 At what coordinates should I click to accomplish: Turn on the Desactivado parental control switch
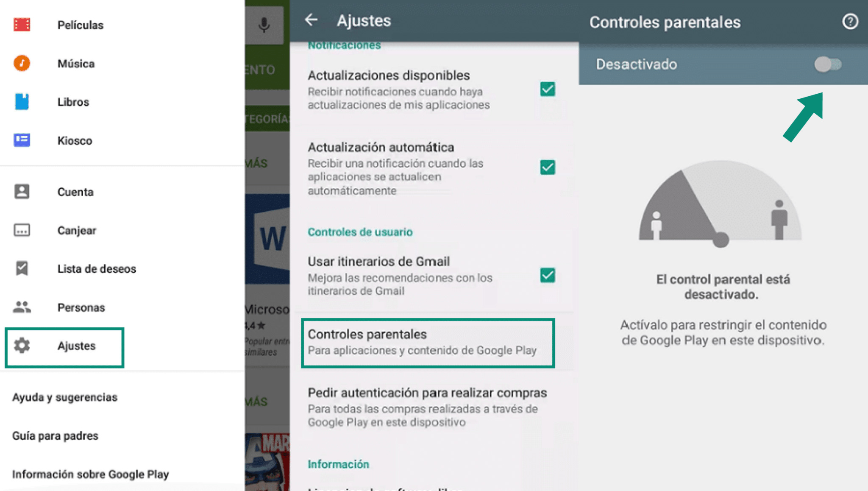(828, 64)
